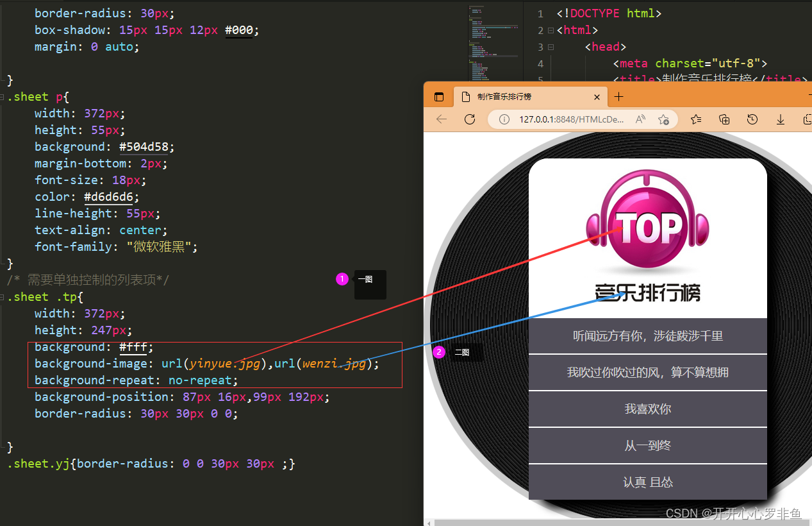Click the meta charset="utf-8" line
Image resolution: width=812 pixels, height=526 pixels.
[x=690, y=64]
